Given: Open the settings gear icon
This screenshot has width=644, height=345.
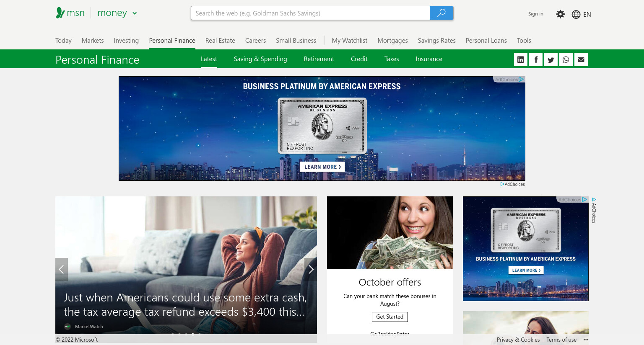Looking at the screenshot, I should point(560,14).
